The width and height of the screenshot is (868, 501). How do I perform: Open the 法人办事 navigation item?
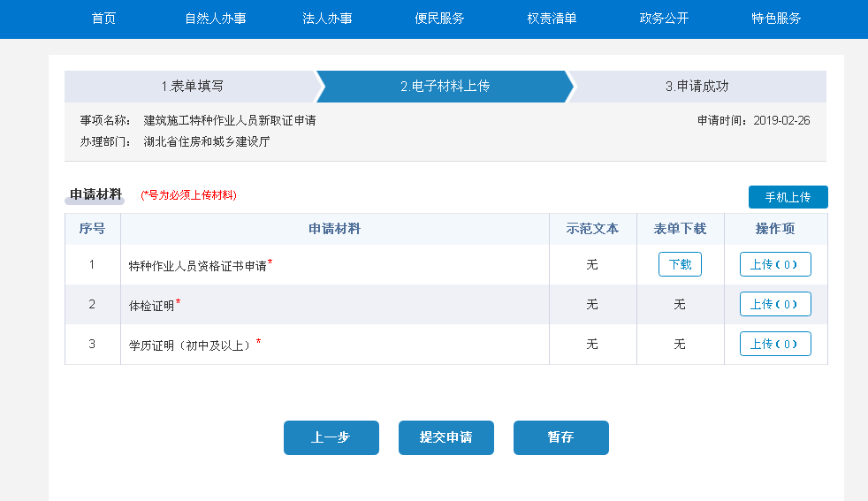pyautogui.click(x=327, y=19)
